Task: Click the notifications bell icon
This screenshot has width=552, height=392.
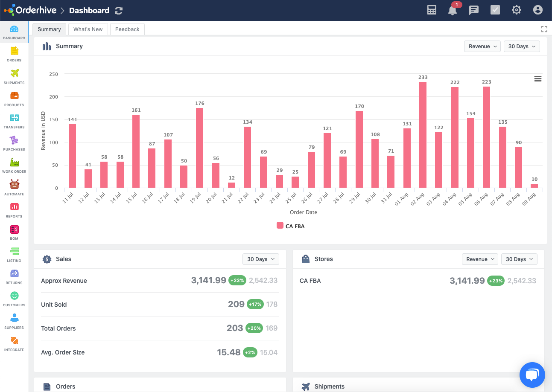Action: (453, 10)
